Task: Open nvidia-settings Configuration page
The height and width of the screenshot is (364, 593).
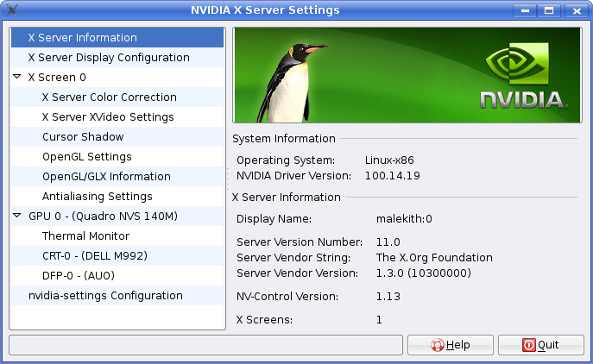Action: [105, 296]
